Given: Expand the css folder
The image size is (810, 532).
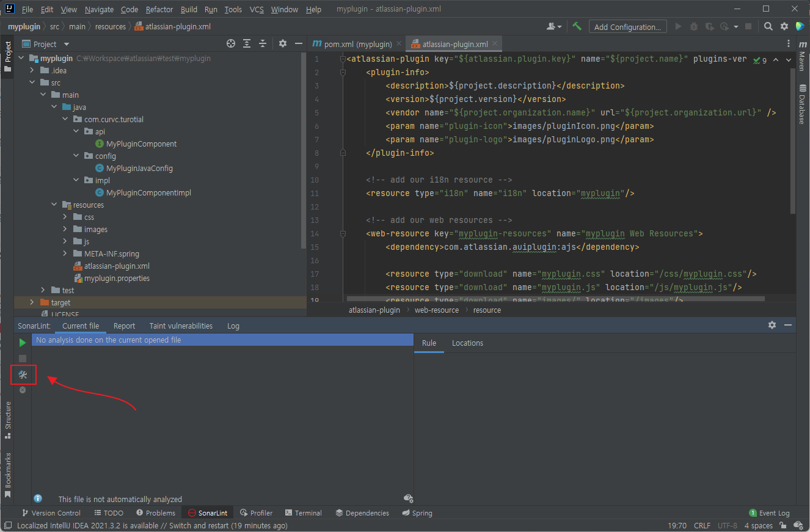Looking at the screenshot, I should point(65,217).
